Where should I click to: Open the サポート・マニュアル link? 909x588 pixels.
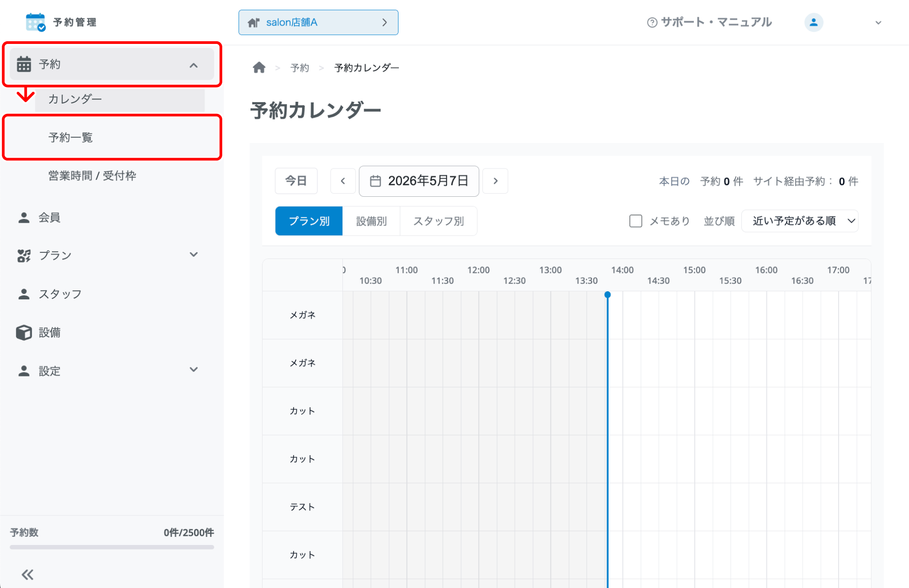click(709, 22)
